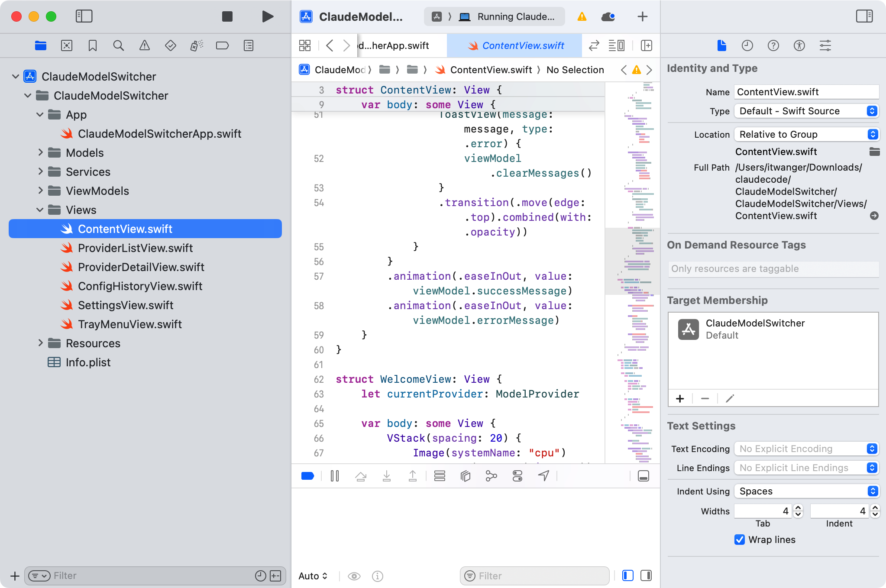Select SettingsView.swift in the navigator
Viewport: 886px width, 588px height.
pyautogui.click(x=126, y=305)
